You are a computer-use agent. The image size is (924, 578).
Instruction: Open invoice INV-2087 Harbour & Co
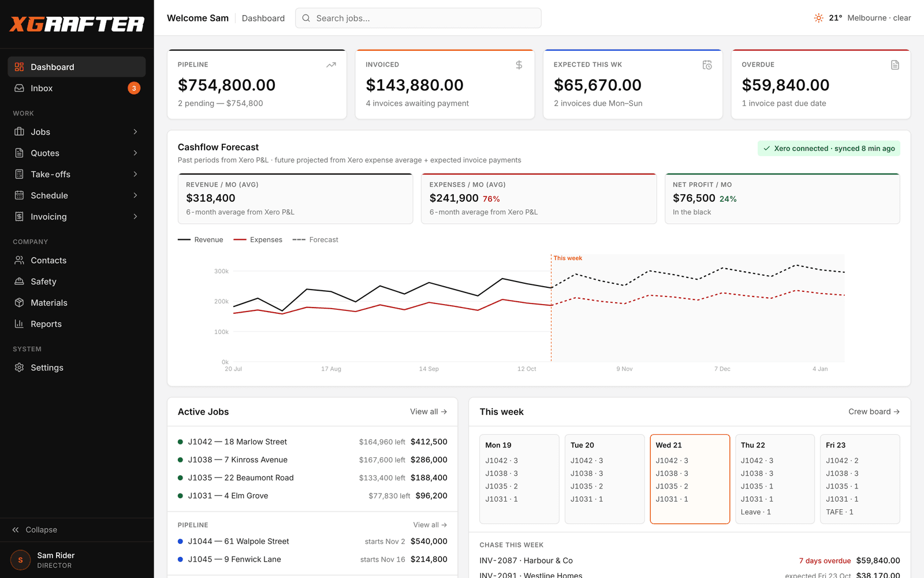[x=690, y=561]
